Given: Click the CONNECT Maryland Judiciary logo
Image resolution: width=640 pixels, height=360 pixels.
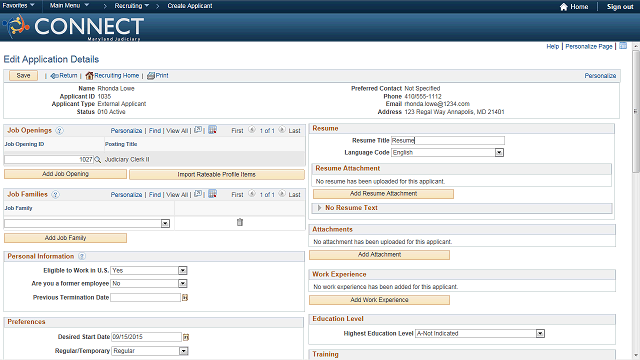Looking at the screenshot, I should click(x=73, y=27).
